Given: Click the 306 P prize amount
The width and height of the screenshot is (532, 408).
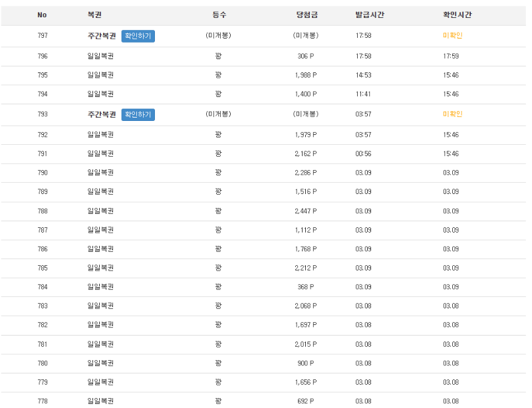Looking at the screenshot, I should point(306,56).
